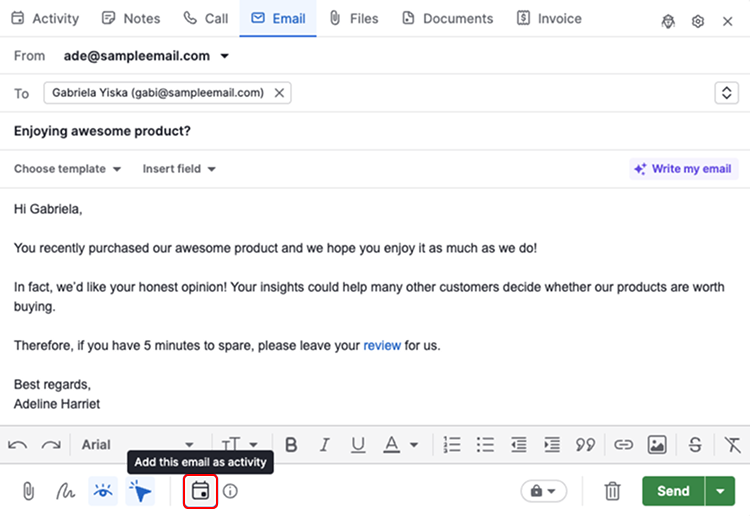
Task: Click the Write my email button
Action: coord(683,169)
